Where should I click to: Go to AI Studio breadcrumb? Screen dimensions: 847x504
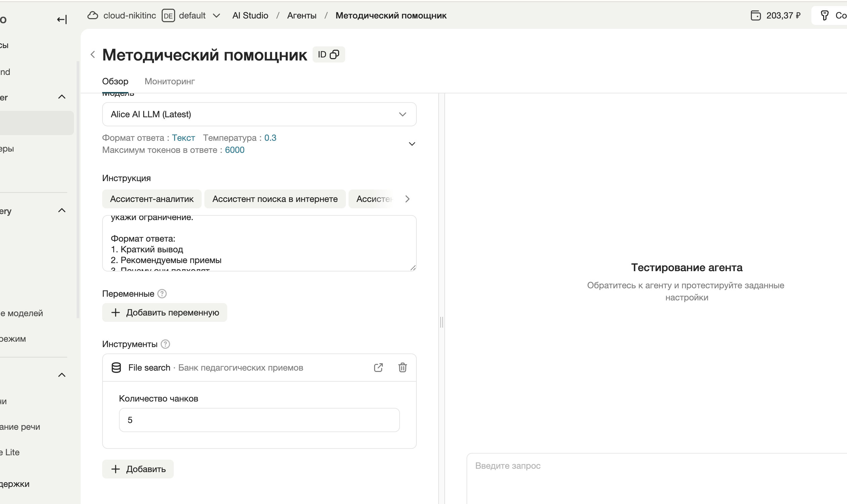click(x=250, y=15)
